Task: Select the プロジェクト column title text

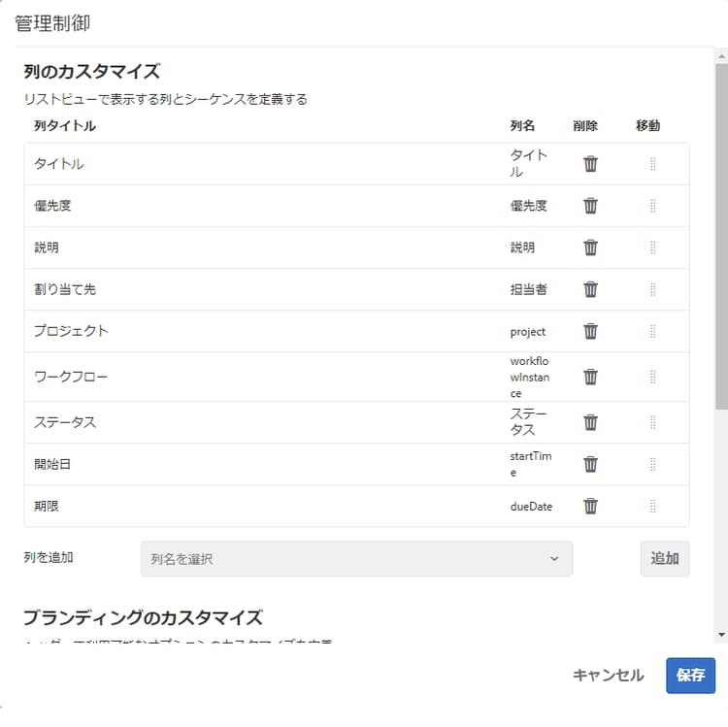Action: click(71, 331)
